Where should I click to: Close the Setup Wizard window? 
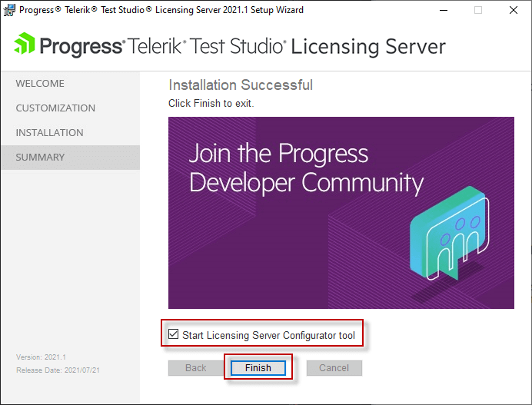514,10
